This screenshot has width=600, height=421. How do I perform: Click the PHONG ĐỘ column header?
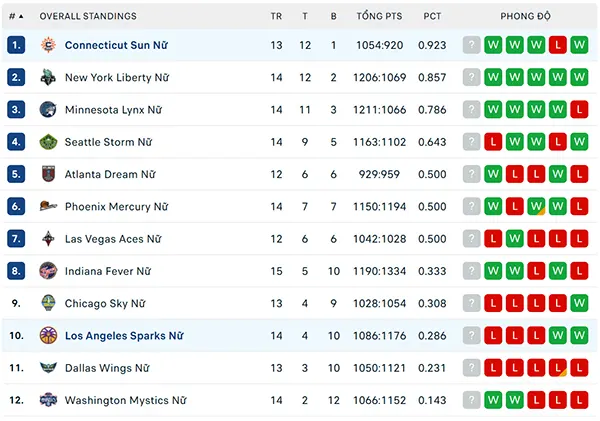pos(525,16)
